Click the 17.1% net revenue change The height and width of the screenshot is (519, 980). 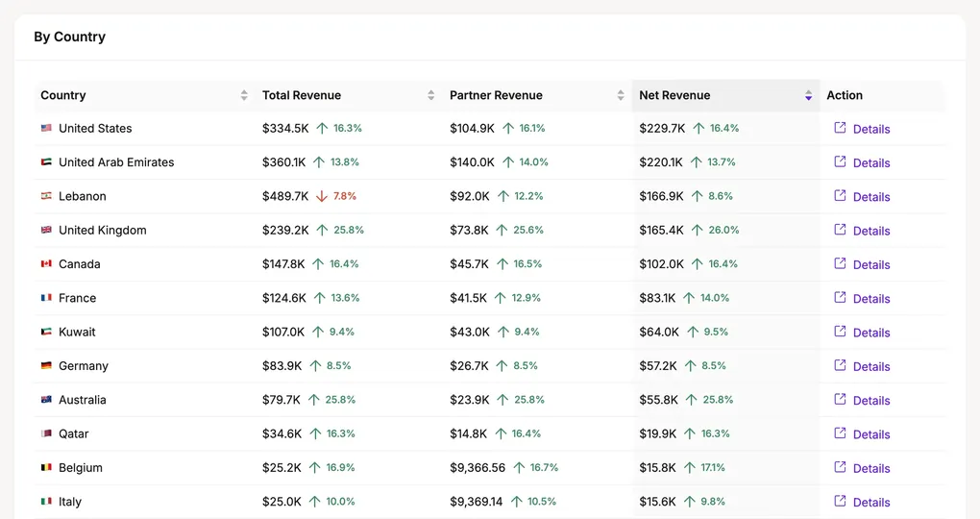pyautogui.click(x=713, y=467)
